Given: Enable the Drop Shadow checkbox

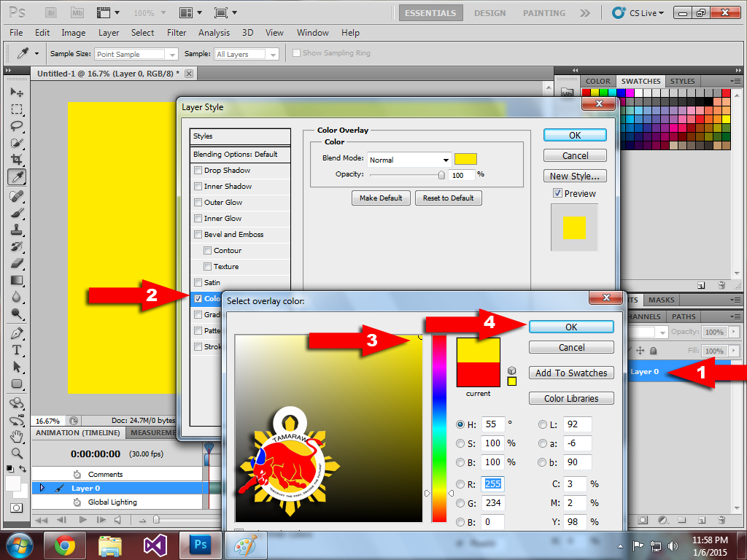Looking at the screenshot, I should coord(198,171).
